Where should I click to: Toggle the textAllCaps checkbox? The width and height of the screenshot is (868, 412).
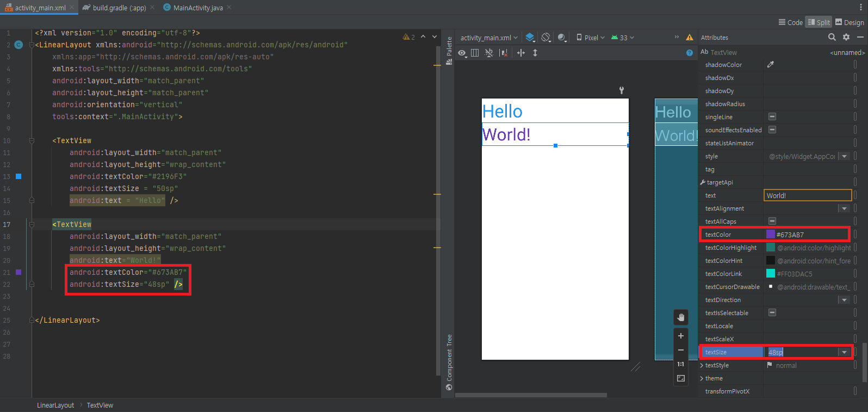[772, 221]
